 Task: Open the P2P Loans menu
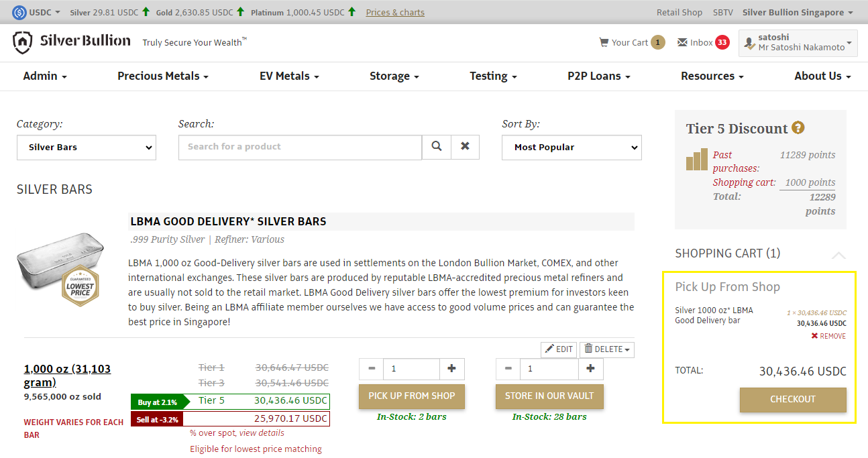tap(599, 76)
